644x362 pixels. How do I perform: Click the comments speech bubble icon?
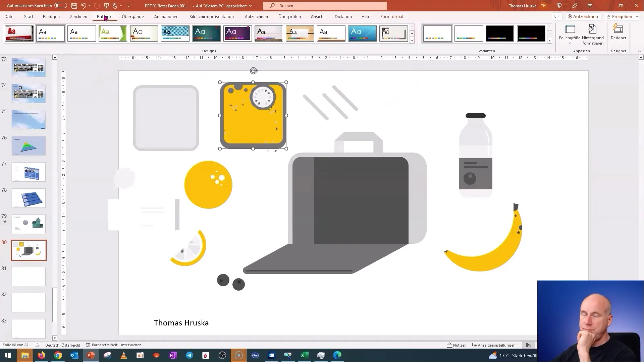click(556, 16)
